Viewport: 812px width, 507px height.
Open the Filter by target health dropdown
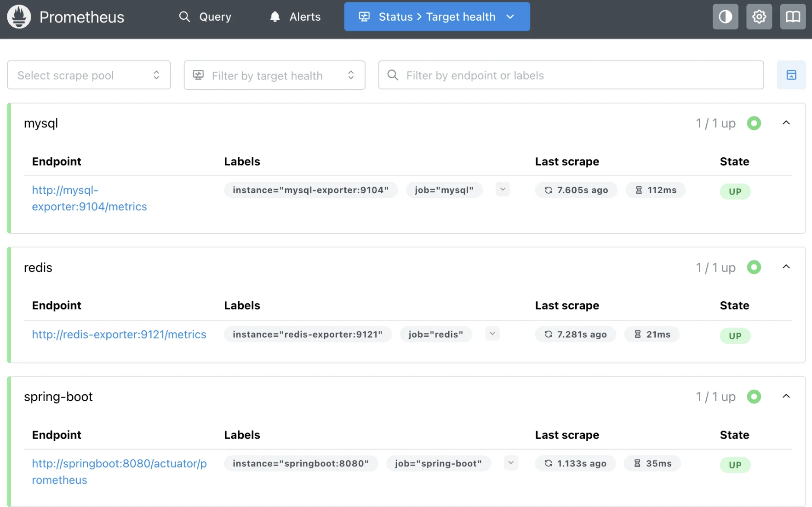tap(274, 75)
